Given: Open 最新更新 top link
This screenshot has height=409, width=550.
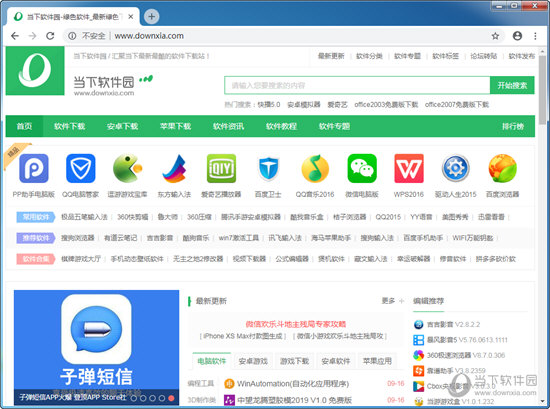Looking at the screenshot, I should point(331,56).
